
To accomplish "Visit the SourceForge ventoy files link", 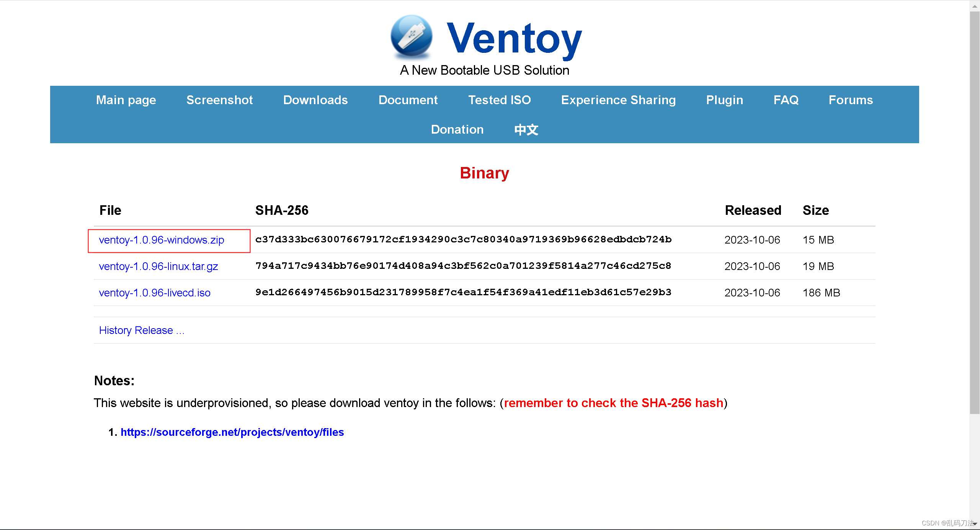I will point(232,432).
